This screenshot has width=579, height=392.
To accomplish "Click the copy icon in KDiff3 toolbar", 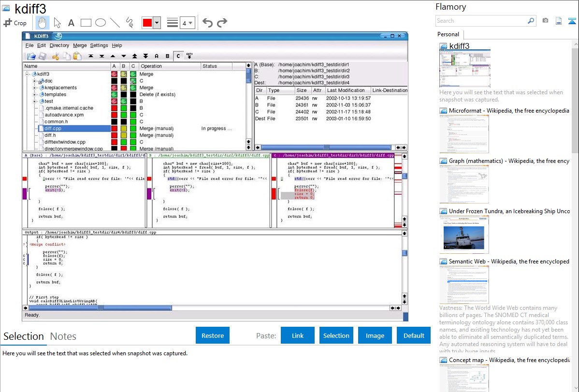I will pos(67,56).
